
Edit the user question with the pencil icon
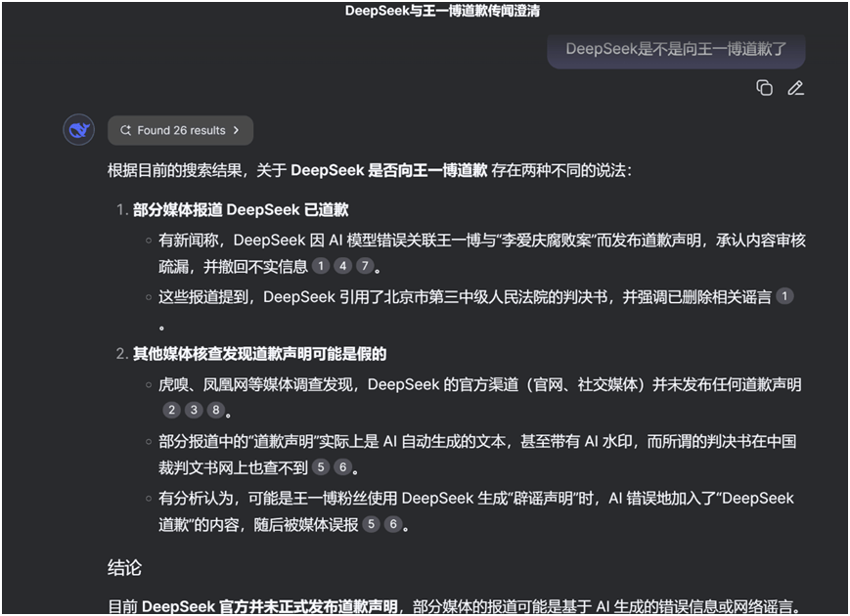pyautogui.click(x=795, y=88)
